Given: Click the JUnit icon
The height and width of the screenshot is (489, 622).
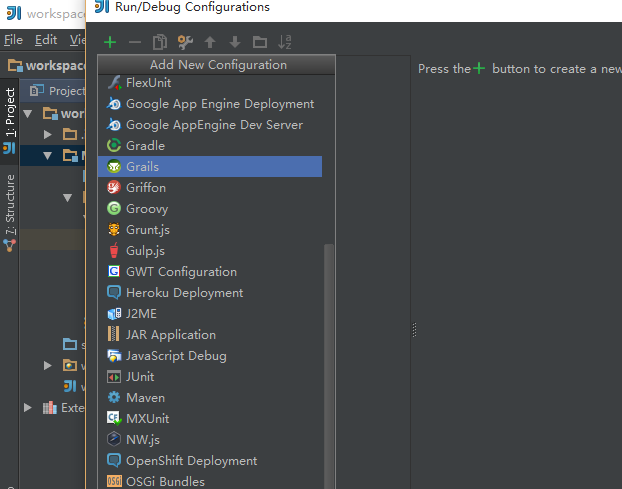Looking at the screenshot, I should click(114, 376).
